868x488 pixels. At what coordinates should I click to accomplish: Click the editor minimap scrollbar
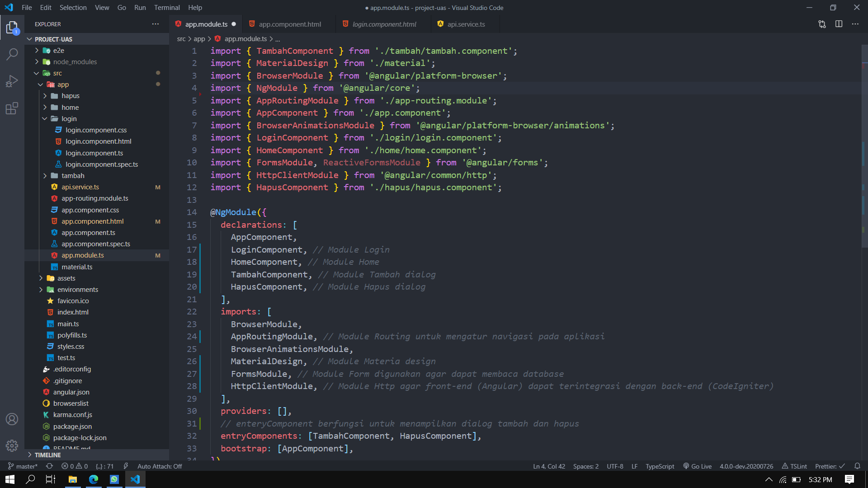coord(864,147)
